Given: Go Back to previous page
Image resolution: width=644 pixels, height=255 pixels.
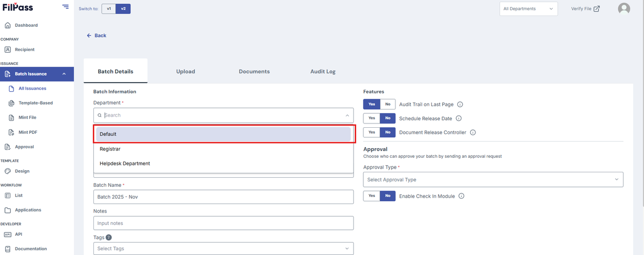Looking at the screenshot, I should click(x=97, y=35).
